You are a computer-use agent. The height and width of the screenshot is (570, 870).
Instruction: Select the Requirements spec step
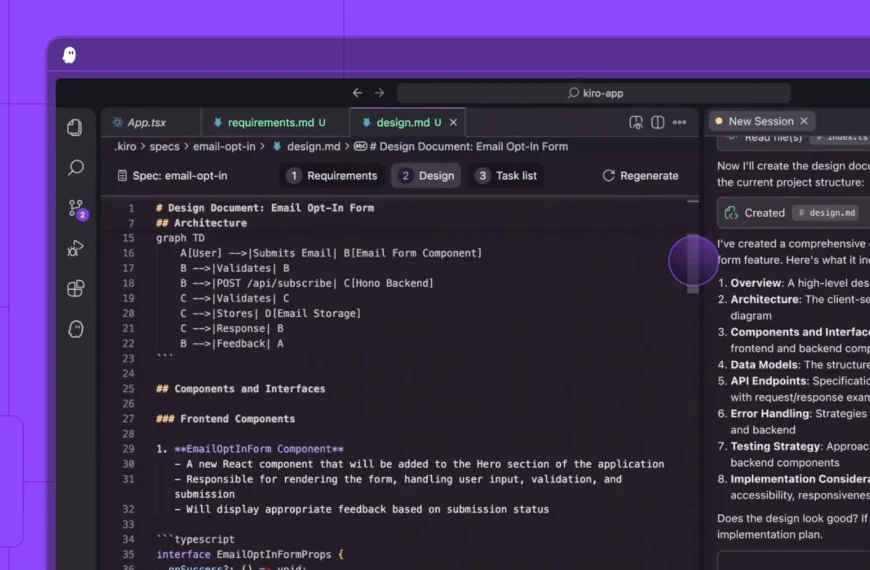click(332, 176)
